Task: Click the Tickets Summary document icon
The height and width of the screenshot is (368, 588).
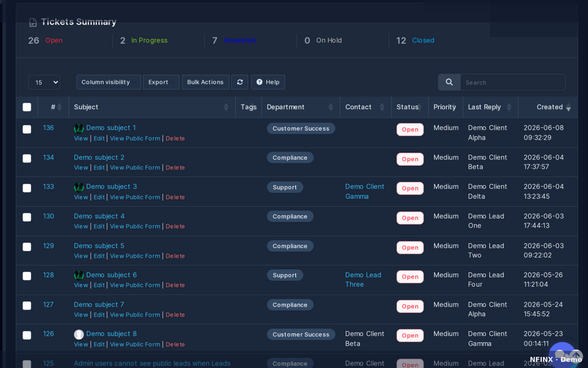Action: click(33, 22)
